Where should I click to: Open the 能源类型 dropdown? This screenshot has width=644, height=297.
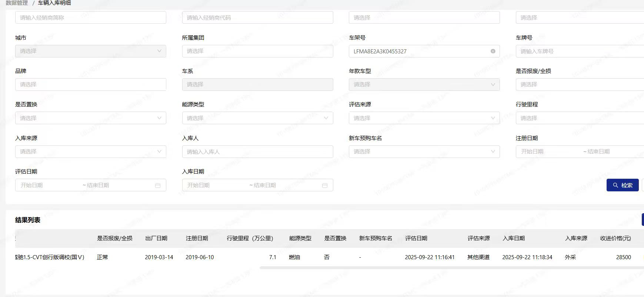click(x=258, y=118)
